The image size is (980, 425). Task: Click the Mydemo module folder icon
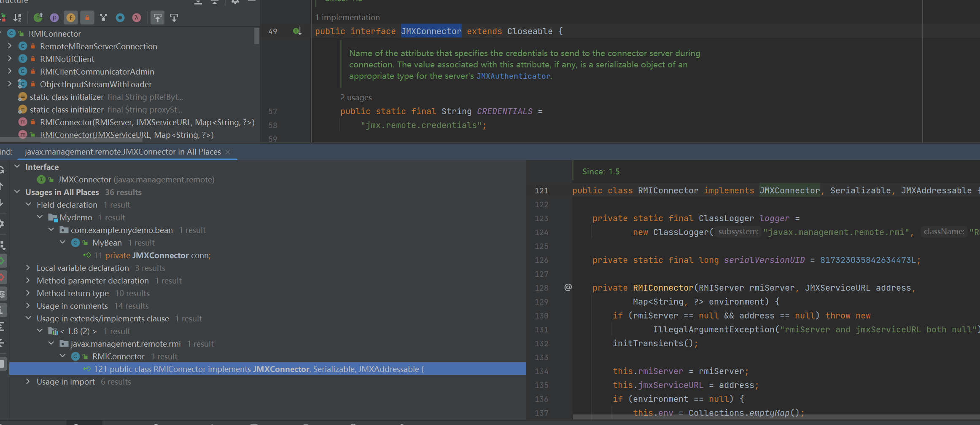[53, 217]
